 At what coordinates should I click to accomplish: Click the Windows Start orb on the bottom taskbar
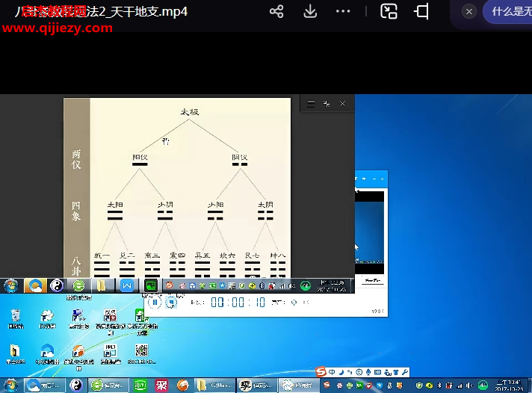pos(11,386)
